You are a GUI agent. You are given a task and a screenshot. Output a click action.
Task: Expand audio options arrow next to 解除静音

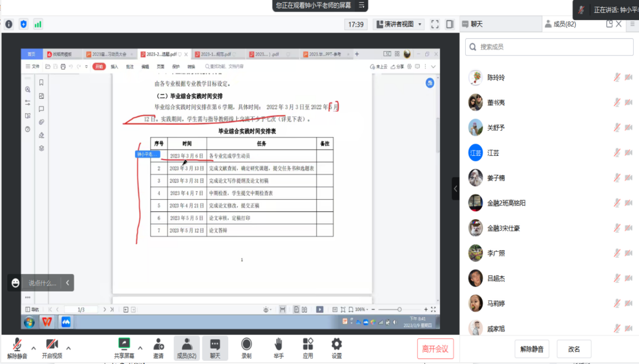(x=34, y=348)
